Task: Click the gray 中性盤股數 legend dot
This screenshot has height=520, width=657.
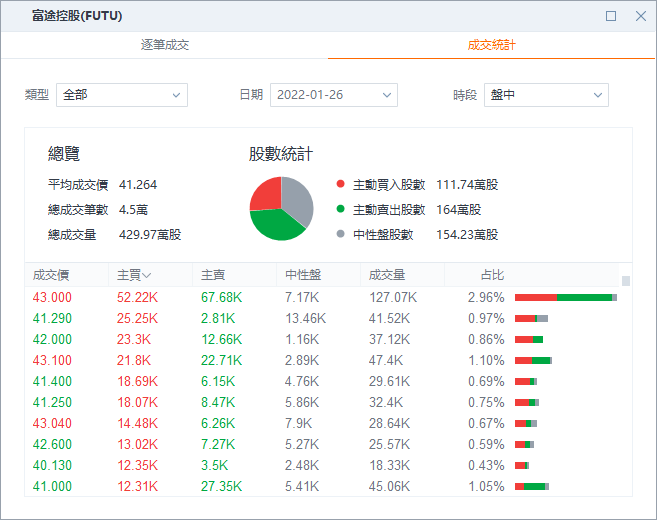Action: pyautogui.click(x=341, y=234)
